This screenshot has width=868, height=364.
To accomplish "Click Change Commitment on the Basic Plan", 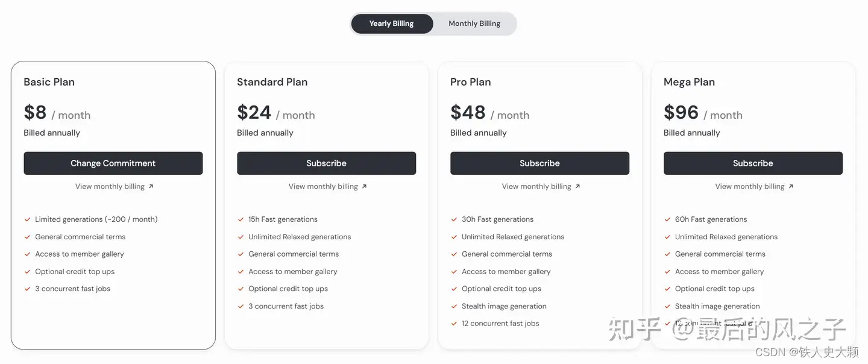I will click(113, 163).
